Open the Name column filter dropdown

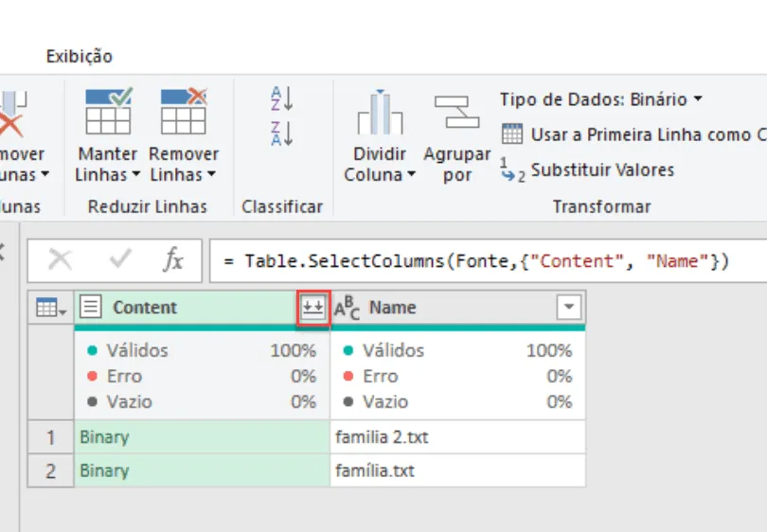point(568,307)
